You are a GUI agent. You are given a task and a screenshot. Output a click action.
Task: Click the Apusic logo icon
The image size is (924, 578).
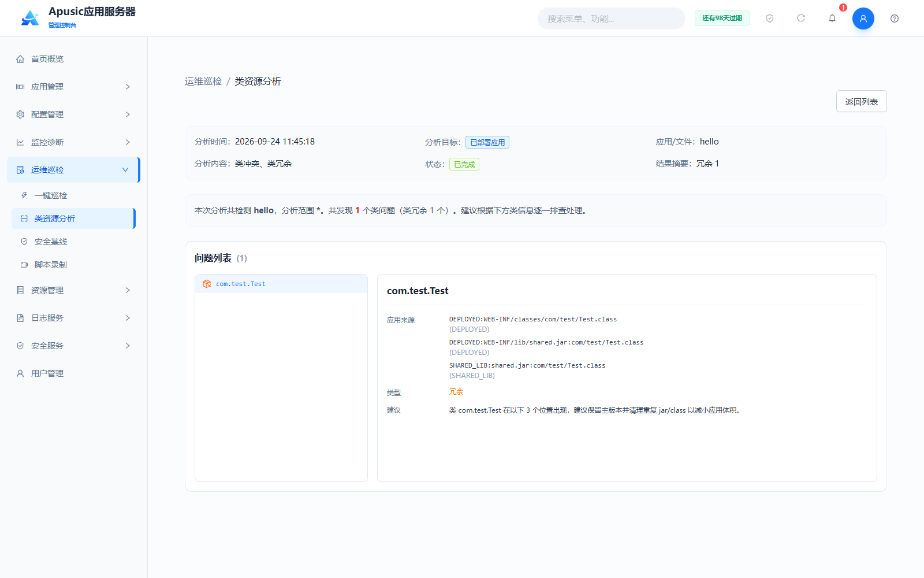(30, 18)
